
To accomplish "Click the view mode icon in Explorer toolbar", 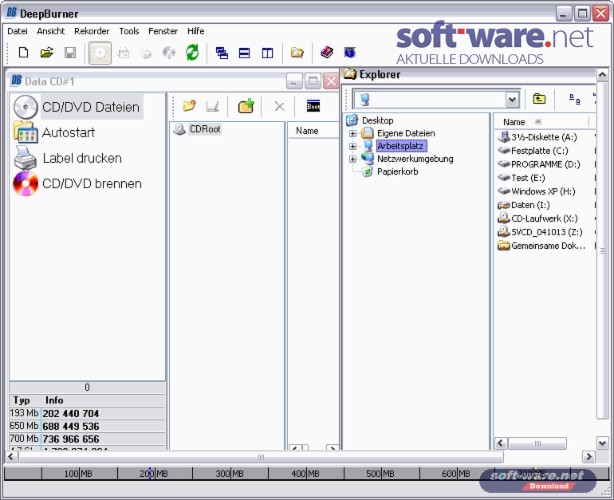I will pyautogui.click(x=574, y=99).
